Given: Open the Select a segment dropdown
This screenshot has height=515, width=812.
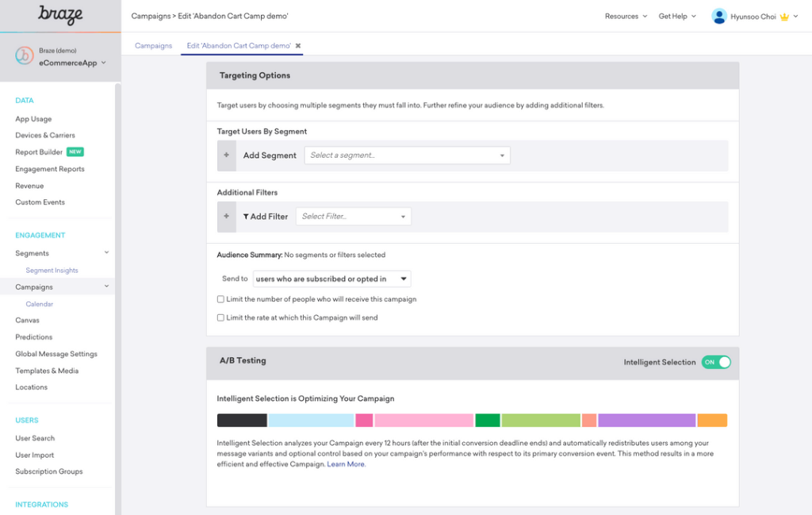Looking at the screenshot, I should (407, 156).
